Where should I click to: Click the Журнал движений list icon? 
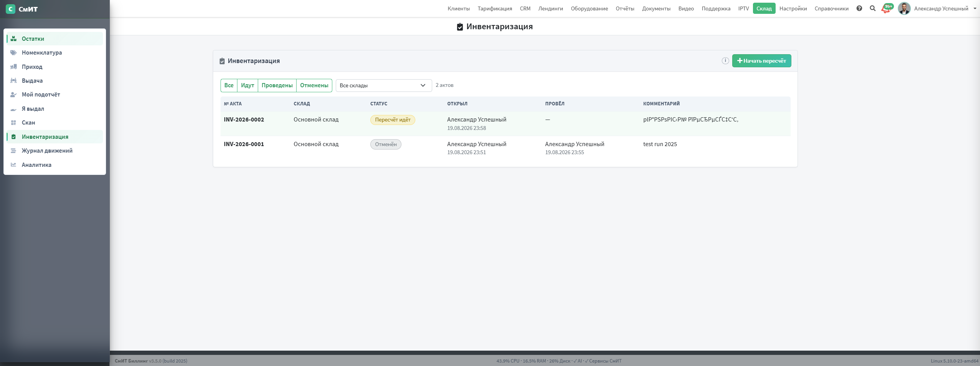click(13, 151)
